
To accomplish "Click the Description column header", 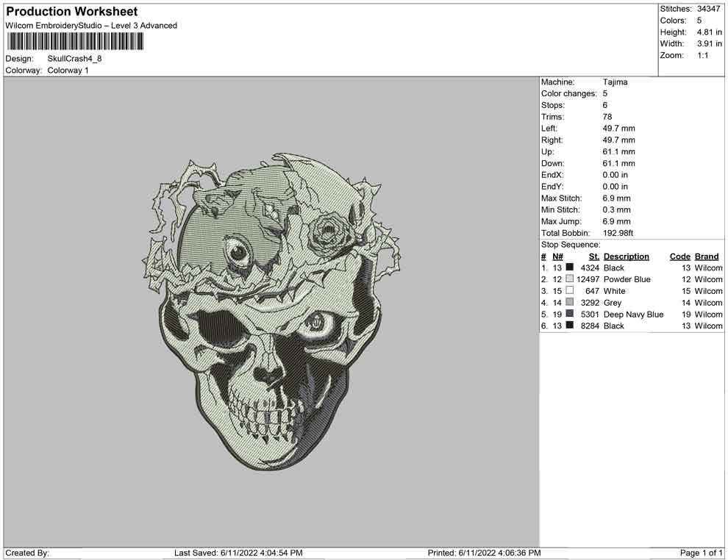I will pos(627,256).
